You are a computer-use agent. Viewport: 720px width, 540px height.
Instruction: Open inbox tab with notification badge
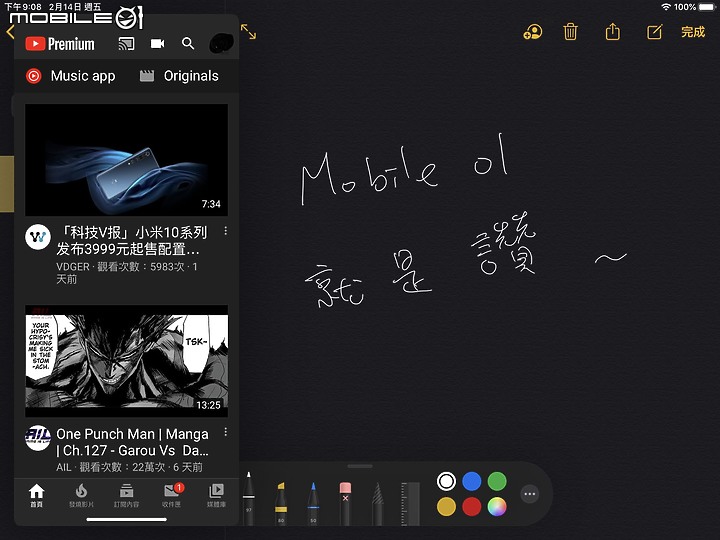coord(172,495)
